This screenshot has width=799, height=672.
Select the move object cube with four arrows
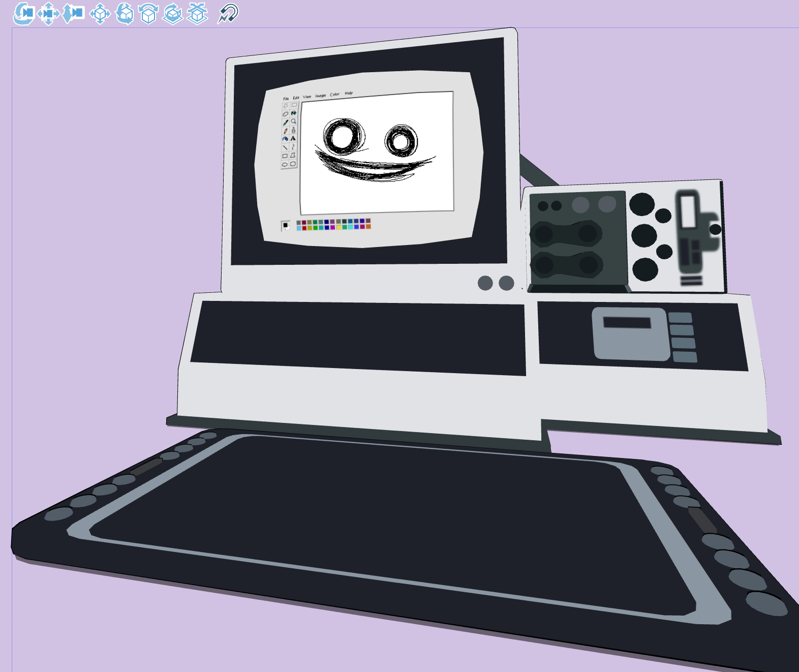coord(100,14)
